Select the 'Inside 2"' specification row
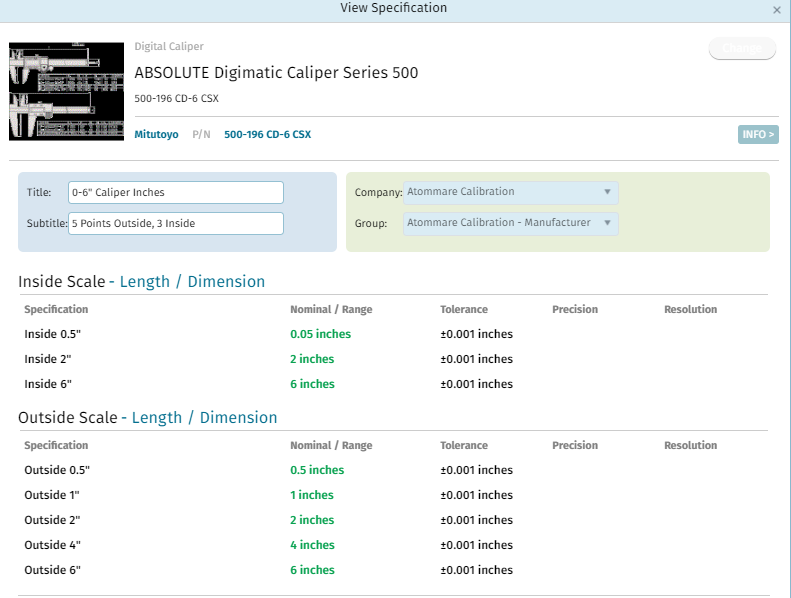The width and height of the screenshot is (791, 598). 393,359
